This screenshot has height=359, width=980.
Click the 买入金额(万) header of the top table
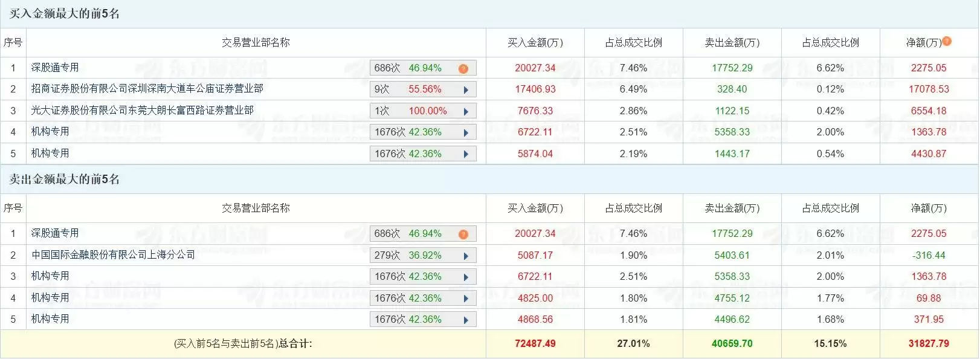click(535, 43)
